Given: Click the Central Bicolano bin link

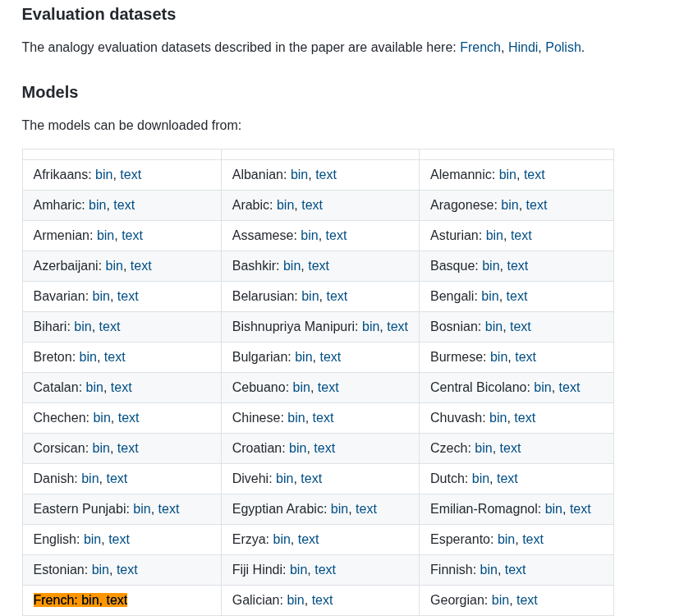Looking at the screenshot, I should coord(543,388).
